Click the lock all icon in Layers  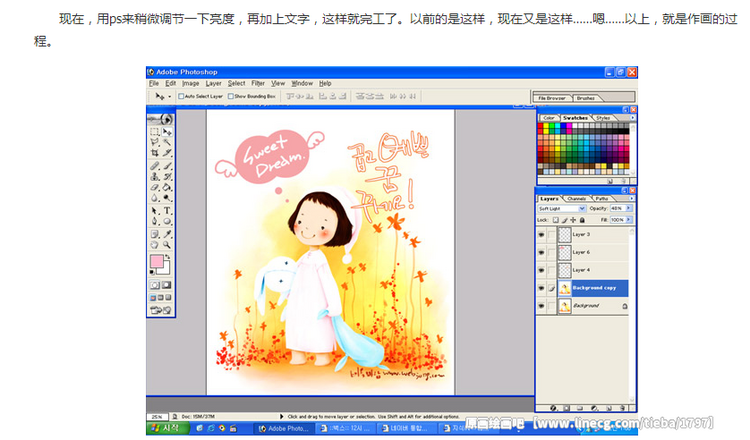582,220
